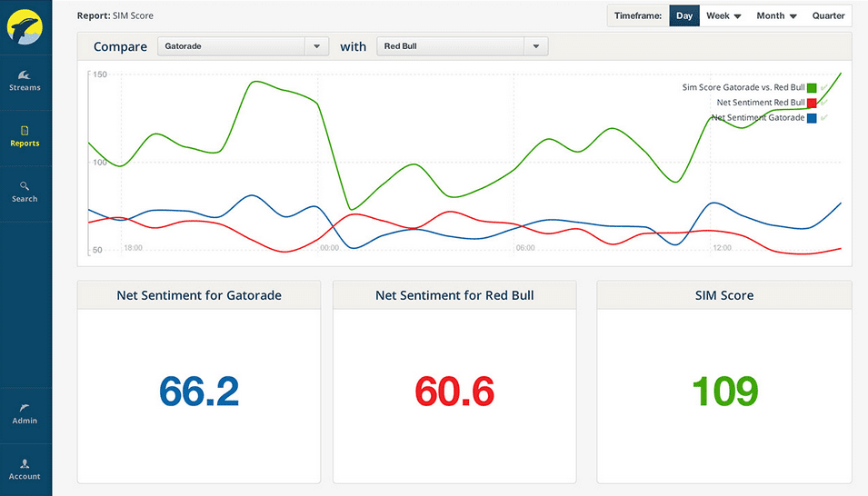This screenshot has height=496, width=868.
Task: Open the Streams section icon
Action: (x=25, y=75)
